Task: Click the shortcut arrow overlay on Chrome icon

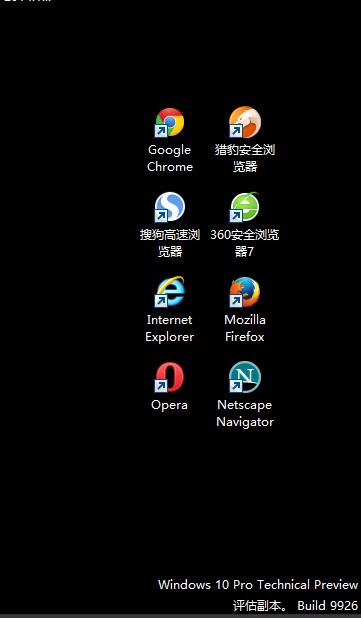Action: click(160, 131)
